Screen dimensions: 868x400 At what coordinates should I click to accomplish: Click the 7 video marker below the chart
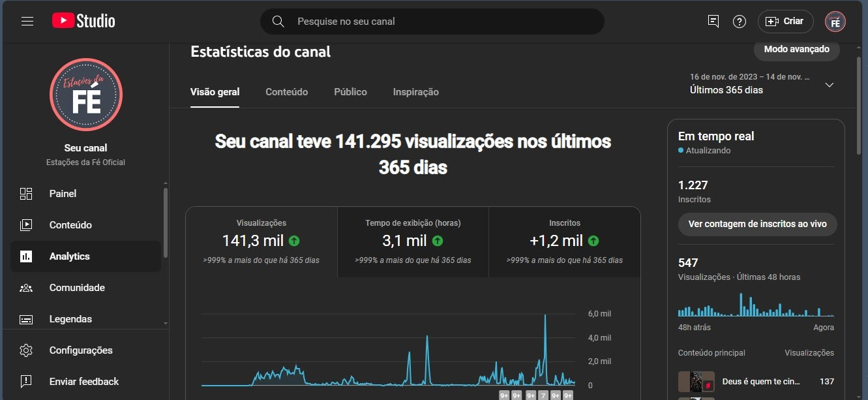[x=543, y=395]
